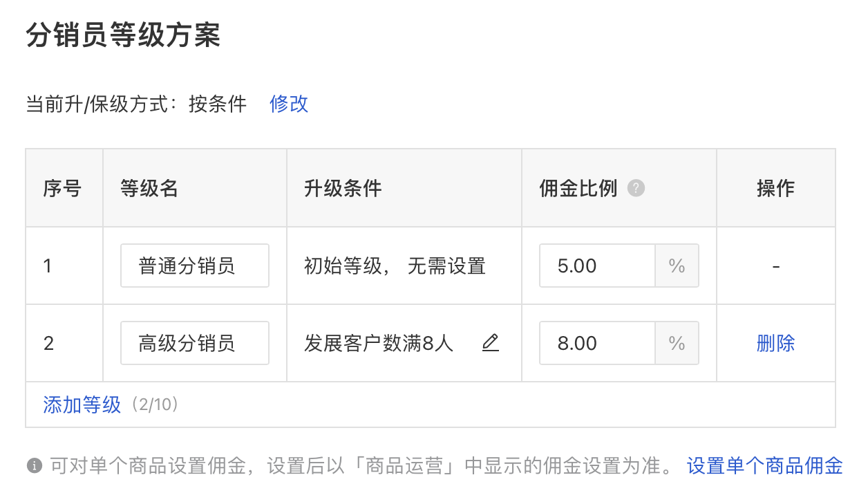Click the % suffix of the 5.00 field

click(x=677, y=266)
